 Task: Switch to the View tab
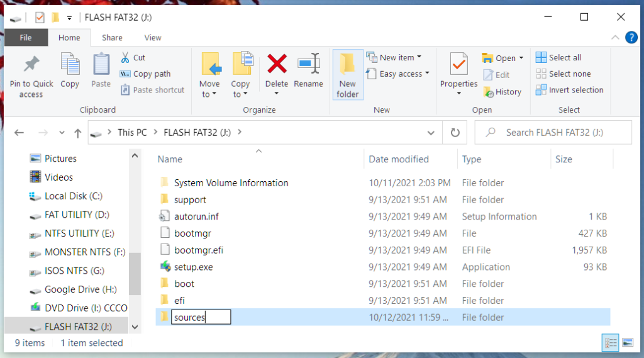pyautogui.click(x=153, y=37)
